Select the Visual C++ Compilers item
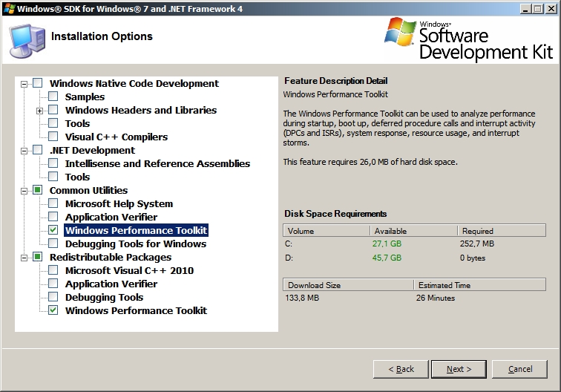This screenshot has width=561, height=392. 117,137
